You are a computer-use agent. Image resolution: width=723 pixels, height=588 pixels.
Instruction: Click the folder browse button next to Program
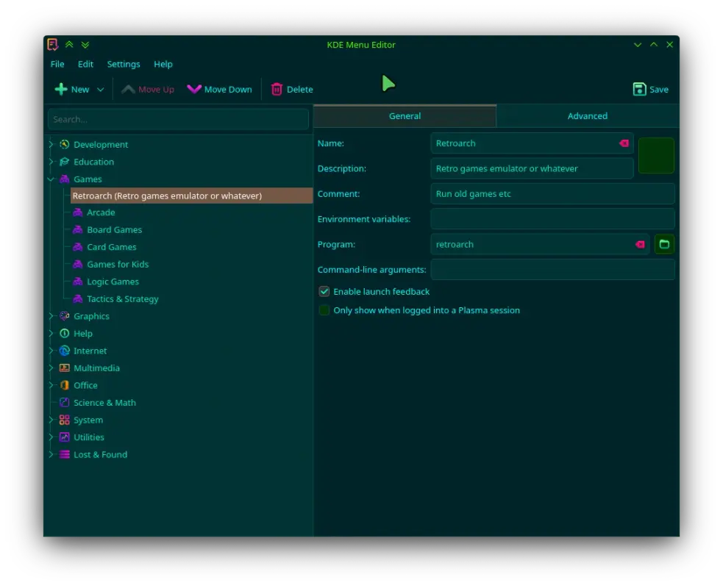(664, 244)
